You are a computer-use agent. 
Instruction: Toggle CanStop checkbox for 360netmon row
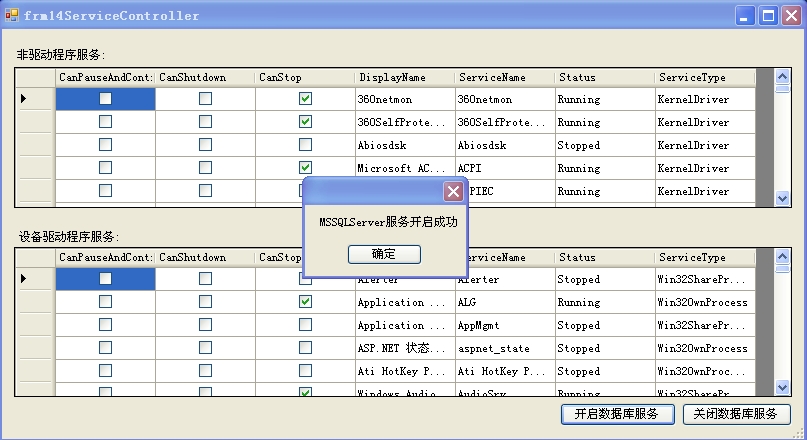point(305,98)
